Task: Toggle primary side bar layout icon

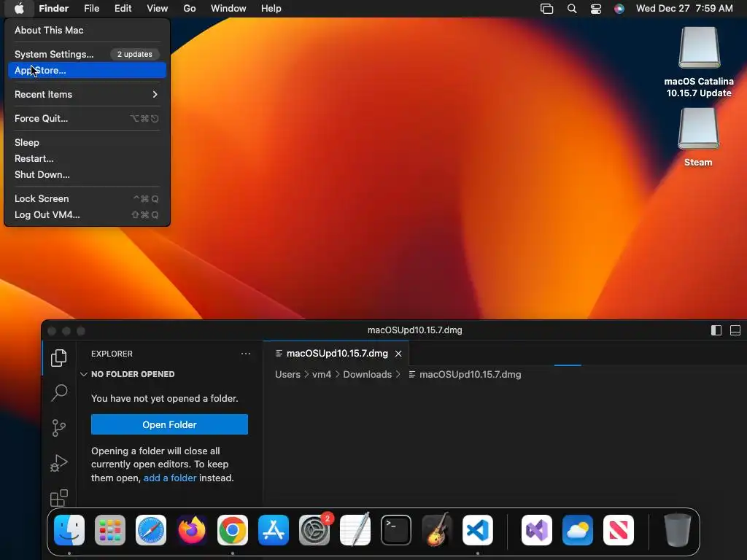Action: (716, 330)
